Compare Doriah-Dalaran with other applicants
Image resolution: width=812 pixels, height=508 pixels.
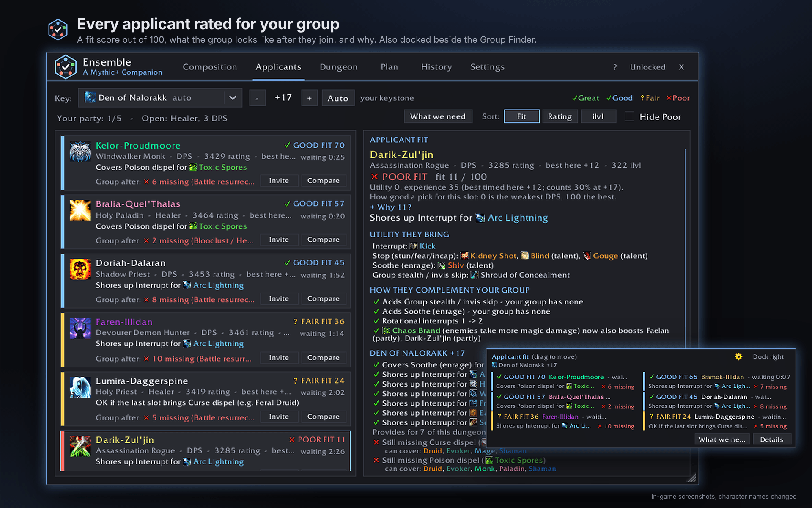tap(324, 299)
